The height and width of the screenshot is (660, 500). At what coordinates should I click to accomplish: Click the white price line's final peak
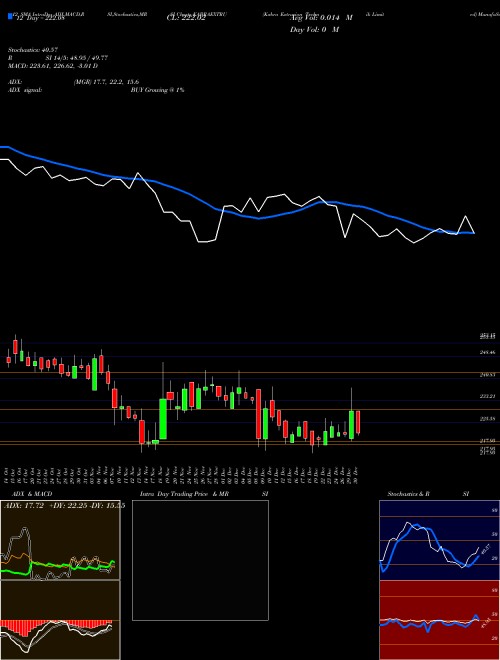pos(465,217)
